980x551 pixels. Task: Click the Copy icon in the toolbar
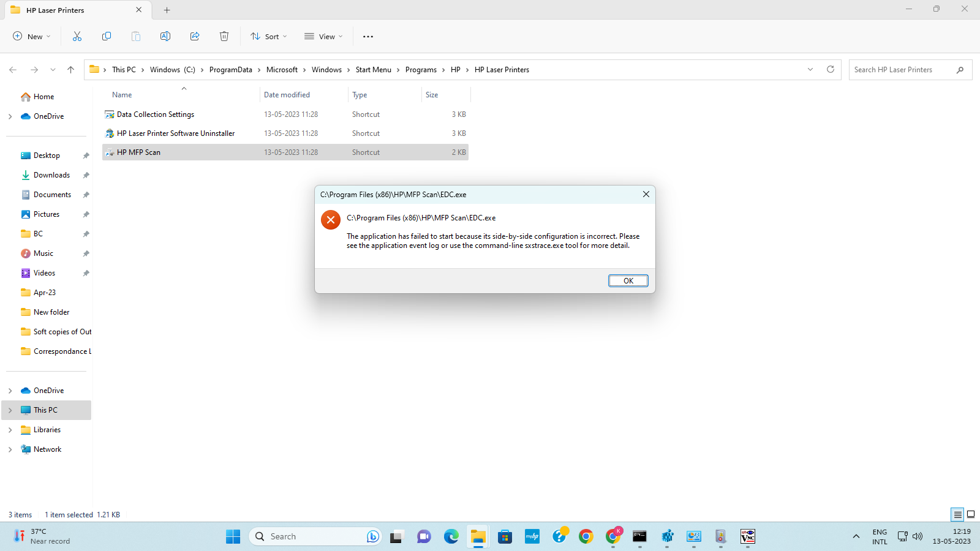pyautogui.click(x=107, y=36)
